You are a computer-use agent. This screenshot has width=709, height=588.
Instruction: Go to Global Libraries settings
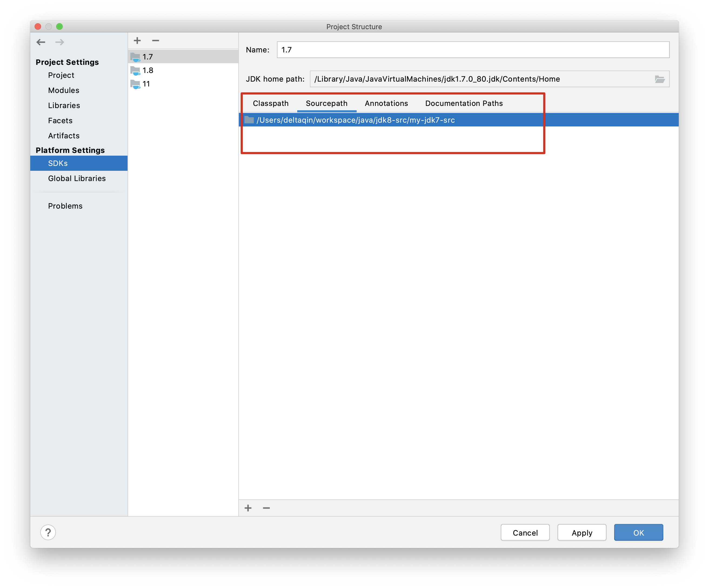[x=77, y=178]
